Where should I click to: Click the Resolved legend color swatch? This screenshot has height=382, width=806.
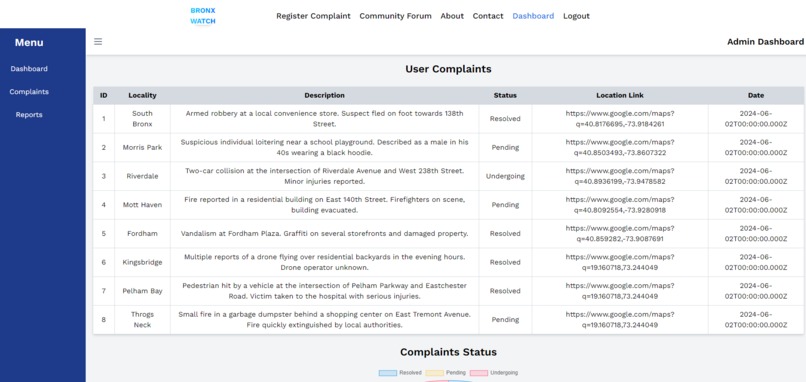(388, 373)
